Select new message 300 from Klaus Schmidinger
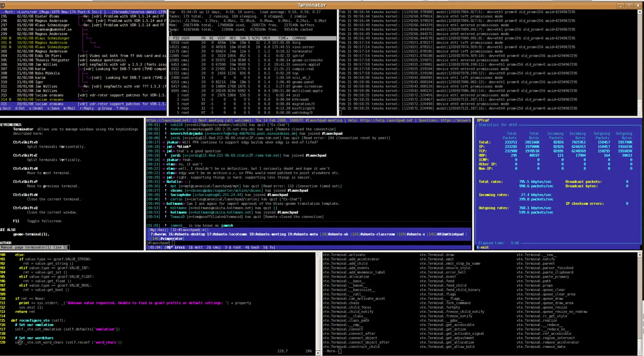This screenshot has height=356, width=644. pyautogui.click(x=83, y=38)
